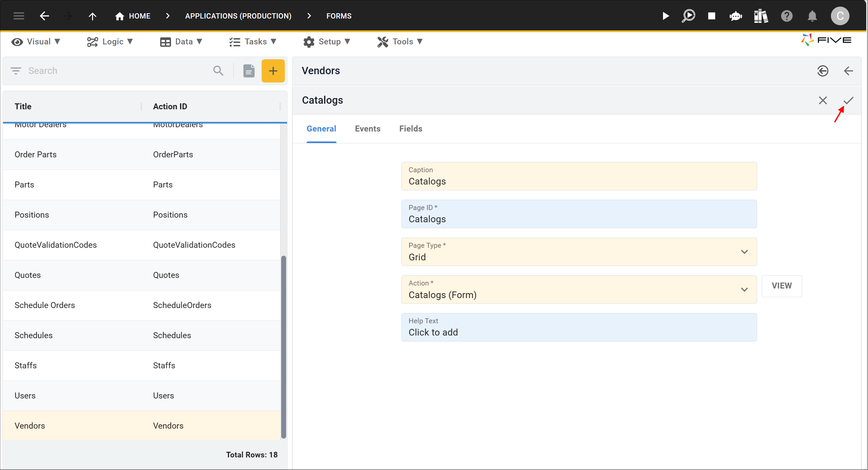Image resolution: width=868 pixels, height=470 pixels.
Task: Select the Users row
Action: pyautogui.click(x=141, y=396)
